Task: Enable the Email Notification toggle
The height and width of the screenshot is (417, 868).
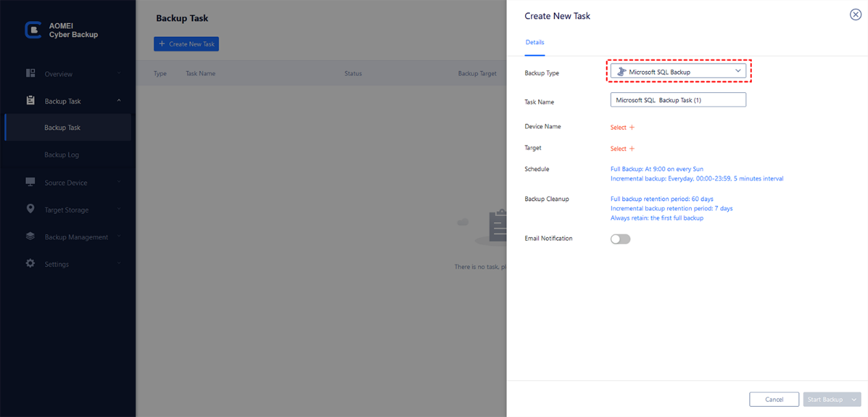Action: pos(620,239)
